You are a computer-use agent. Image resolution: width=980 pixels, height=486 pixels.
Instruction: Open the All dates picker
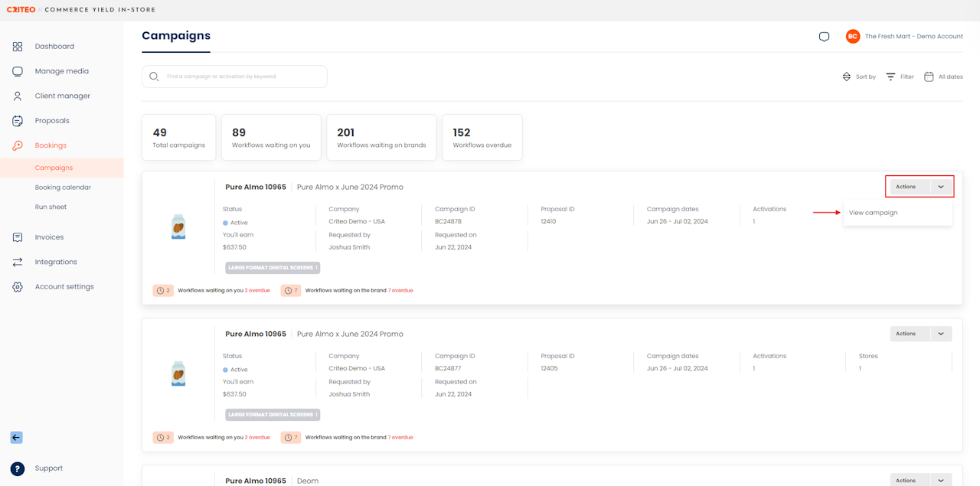pyautogui.click(x=943, y=77)
